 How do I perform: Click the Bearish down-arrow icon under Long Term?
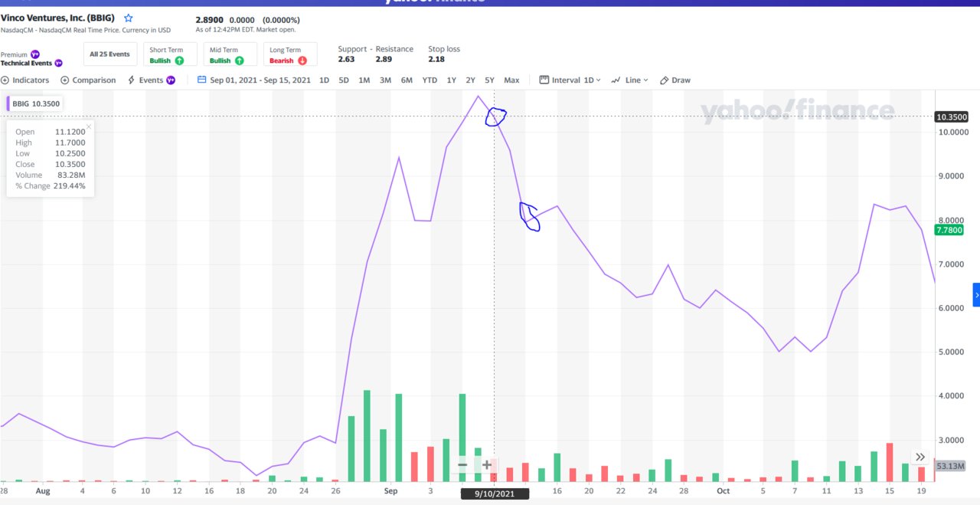click(302, 61)
